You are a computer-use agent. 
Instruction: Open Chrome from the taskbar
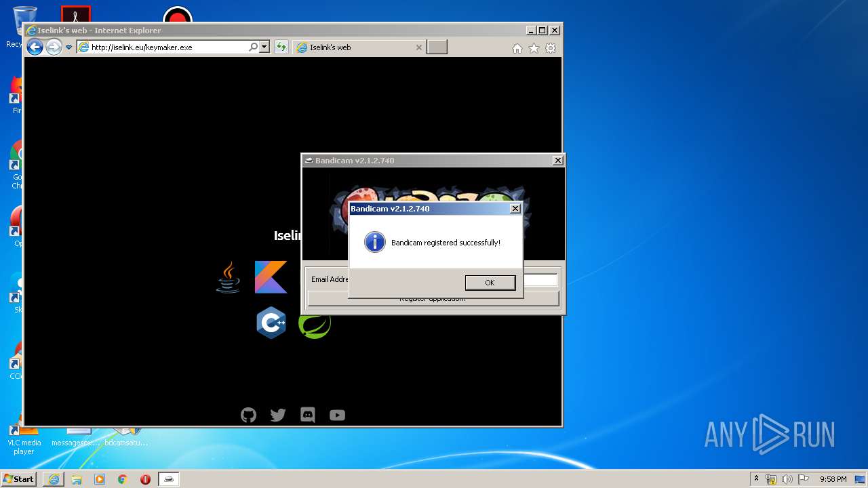click(123, 479)
